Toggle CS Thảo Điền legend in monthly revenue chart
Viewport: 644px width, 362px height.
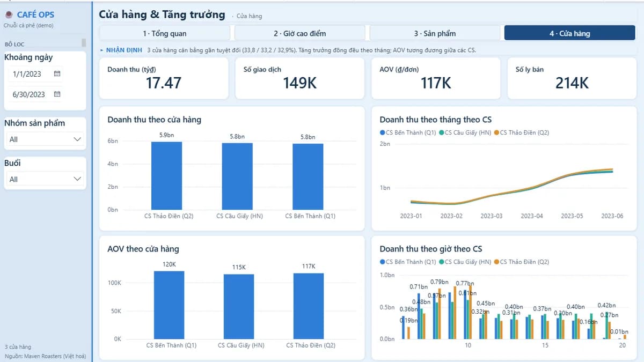522,132
